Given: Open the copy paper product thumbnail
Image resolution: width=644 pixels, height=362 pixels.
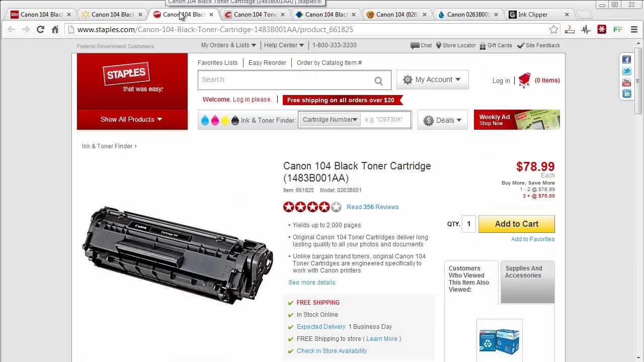Looking at the screenshot, I should 500,340.
